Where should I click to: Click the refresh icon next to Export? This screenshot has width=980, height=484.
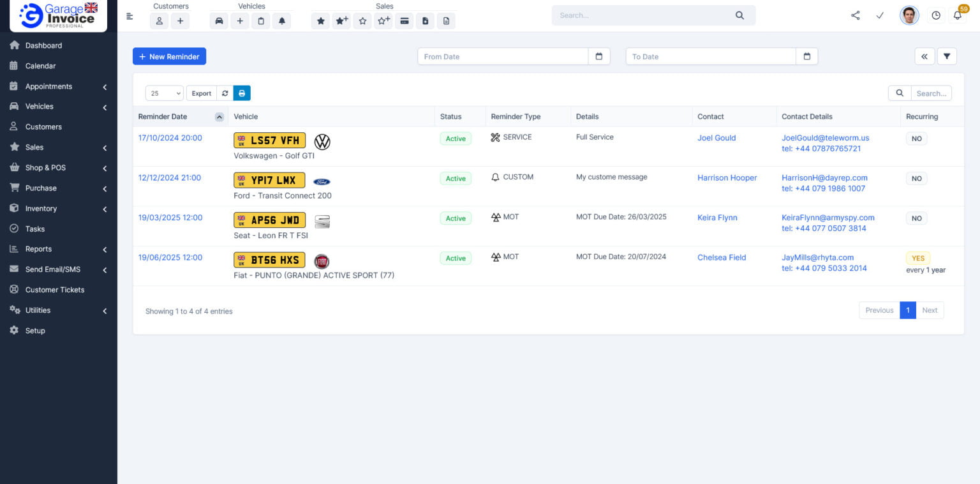click(225, 93)
